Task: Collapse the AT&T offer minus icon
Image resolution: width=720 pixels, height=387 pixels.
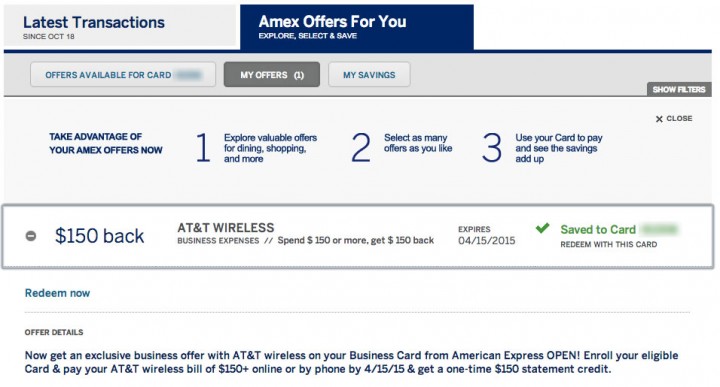Action: [31, 236]
